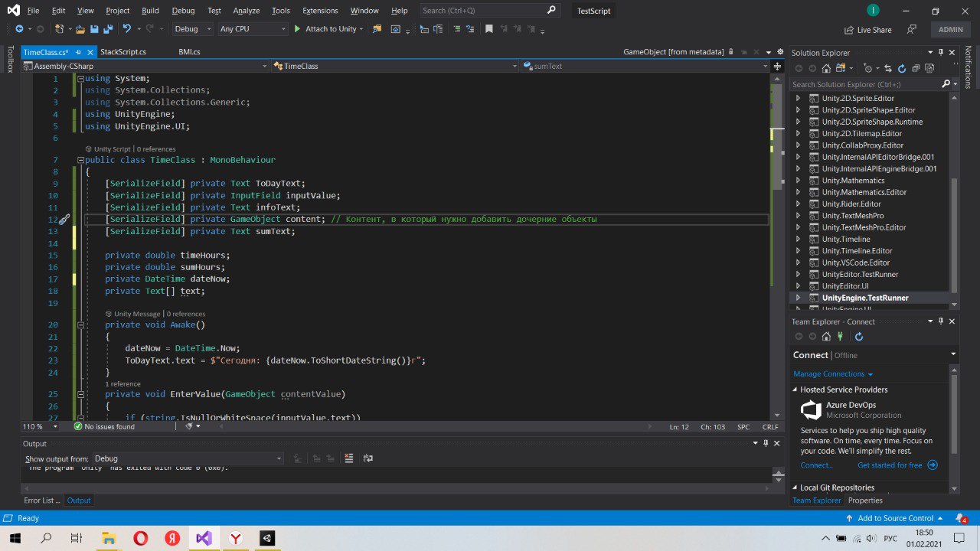Click the Refresh icon in Solution Explorer
This screenshot has width=980, height=551.
pos(902,69)
